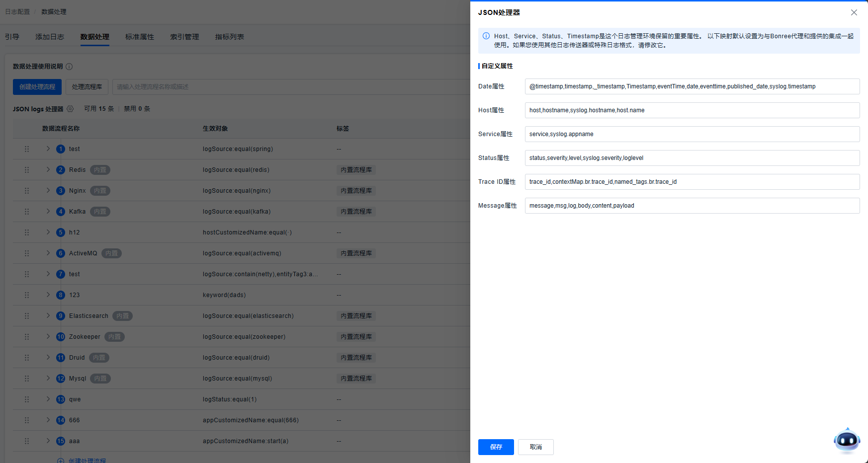The width and height of the screenshot is (868, 463).
Task: Click 保存 to save attributes
Action: pyautogui.click(x=496, y=447)
